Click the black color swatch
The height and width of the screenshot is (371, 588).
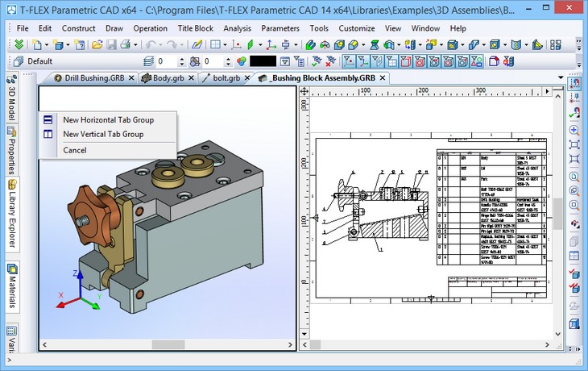pyautogui.click(x=263, y=61)
